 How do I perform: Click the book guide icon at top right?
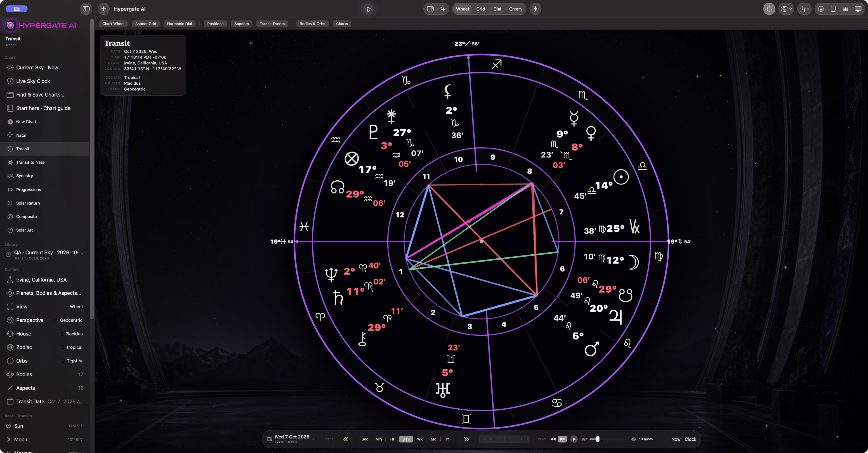[833, 9]
